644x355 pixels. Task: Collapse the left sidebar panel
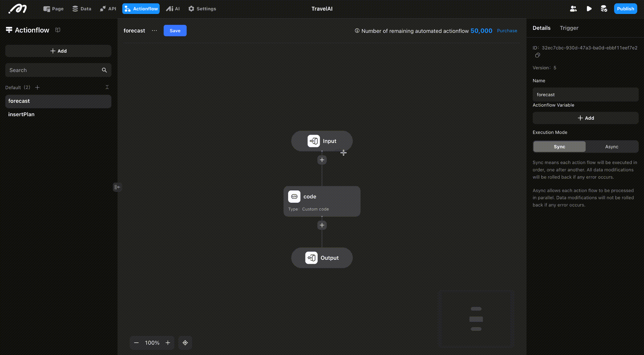coord(117,187)
